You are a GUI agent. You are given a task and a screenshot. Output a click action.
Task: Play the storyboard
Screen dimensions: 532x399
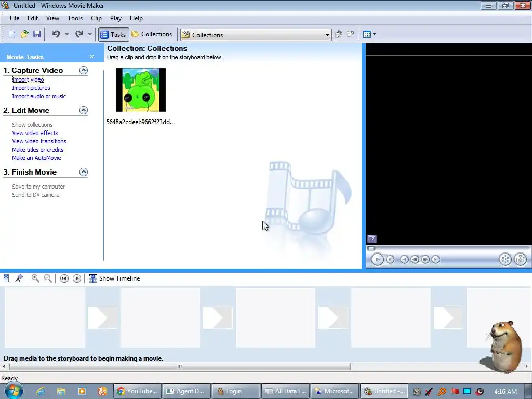pyautogui.click(x=77, y=278)
